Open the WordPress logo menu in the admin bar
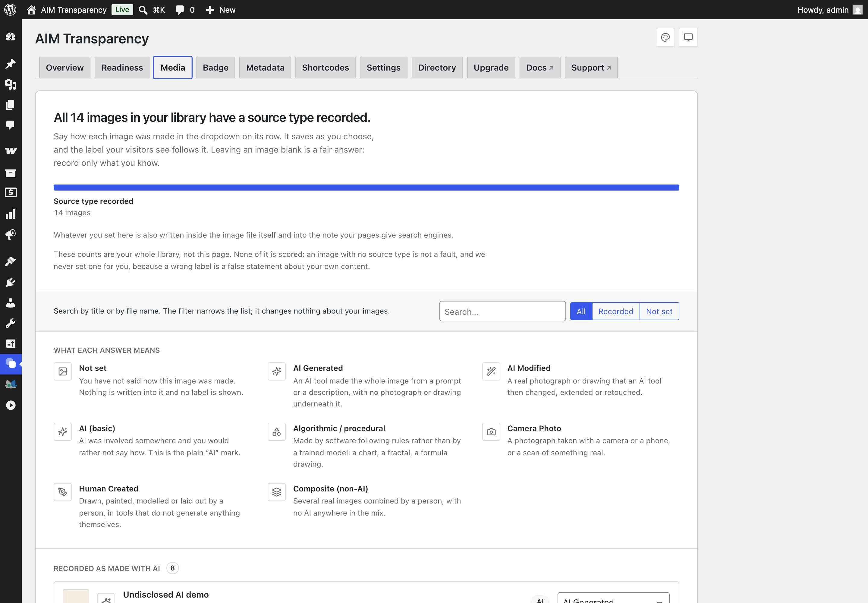 (10, 10)
